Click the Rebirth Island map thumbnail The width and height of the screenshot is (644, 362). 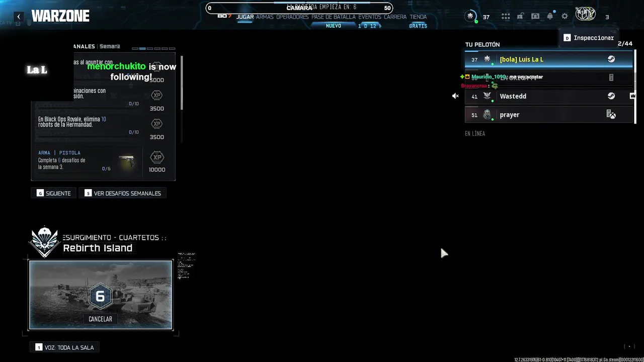(101, 295)
